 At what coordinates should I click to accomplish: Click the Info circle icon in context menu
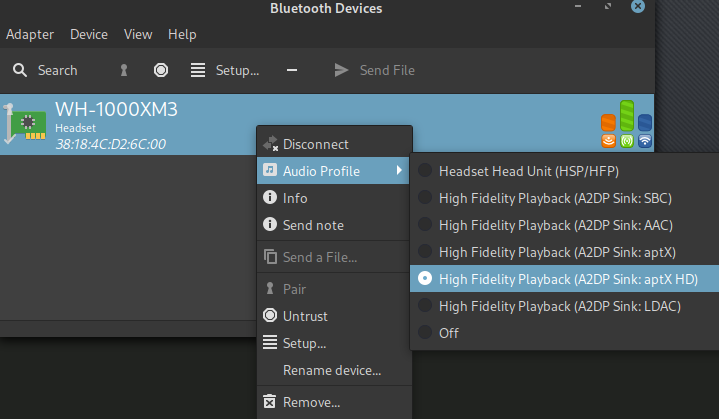(270, 197)
